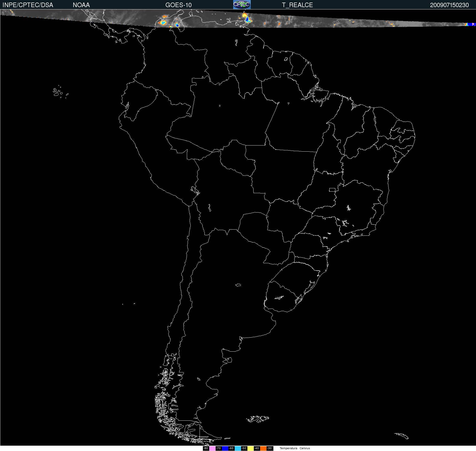
Task: Click the -30 legend value
Action: click(270, 448)
